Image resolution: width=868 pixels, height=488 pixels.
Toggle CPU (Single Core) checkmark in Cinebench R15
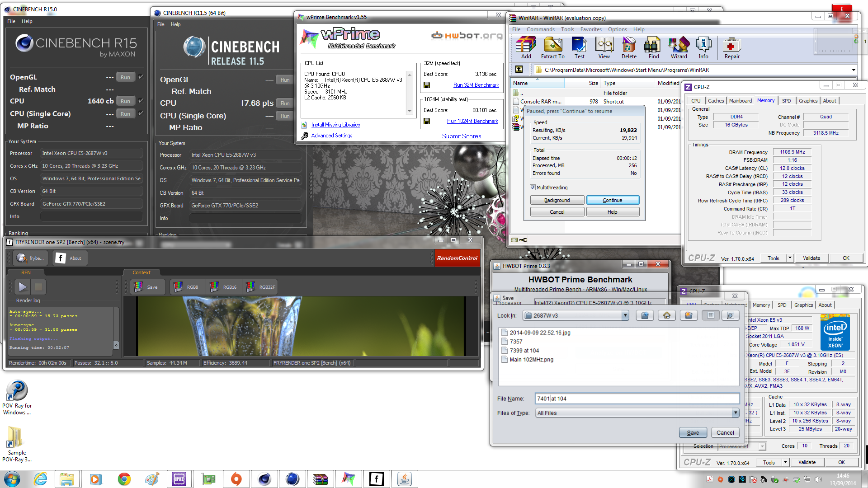[141, 113]
